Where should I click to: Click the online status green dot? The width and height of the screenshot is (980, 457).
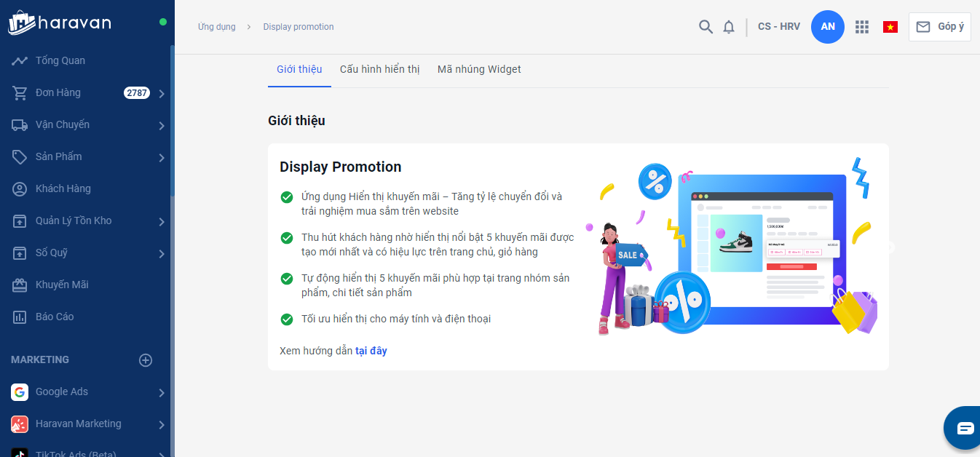point(163,22)
